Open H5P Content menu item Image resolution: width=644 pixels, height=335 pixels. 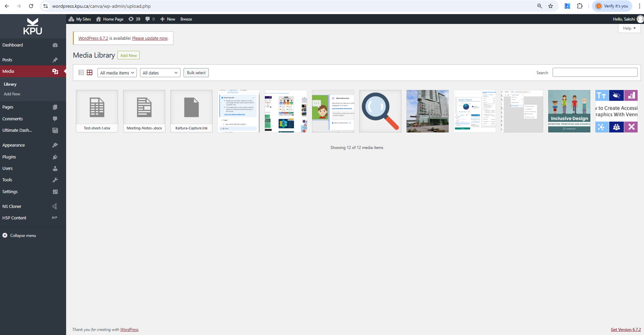(14, 218)
